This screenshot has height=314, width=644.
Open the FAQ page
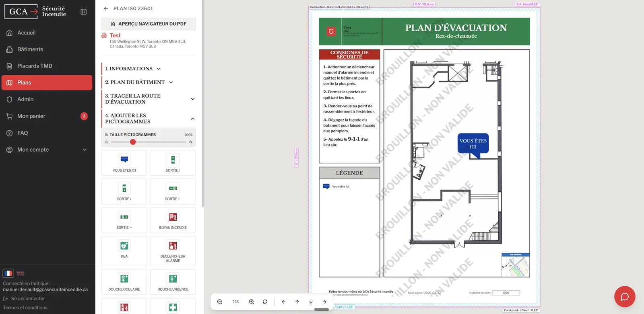(x=47, y=133)
